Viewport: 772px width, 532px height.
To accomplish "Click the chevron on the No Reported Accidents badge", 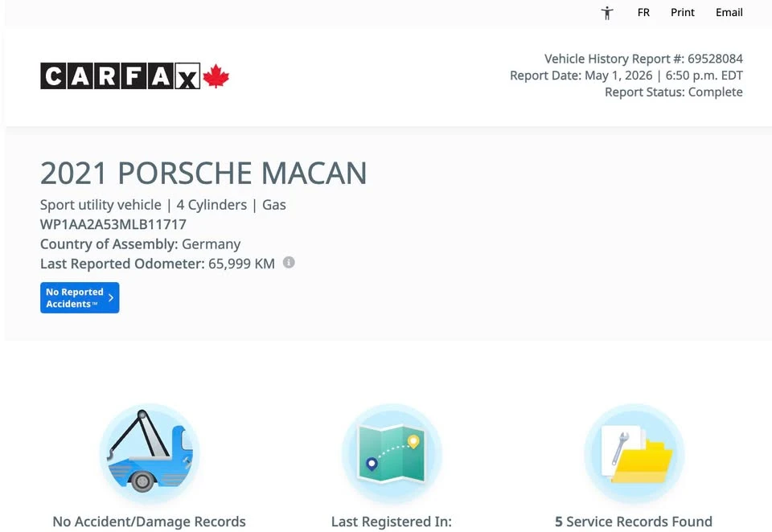I will 111,297.
